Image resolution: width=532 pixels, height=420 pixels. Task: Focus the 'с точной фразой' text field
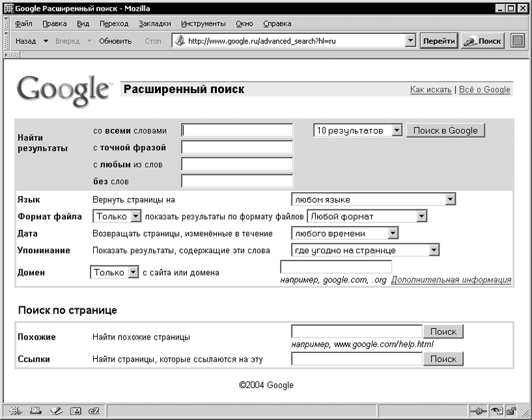[x=237, y=147]
